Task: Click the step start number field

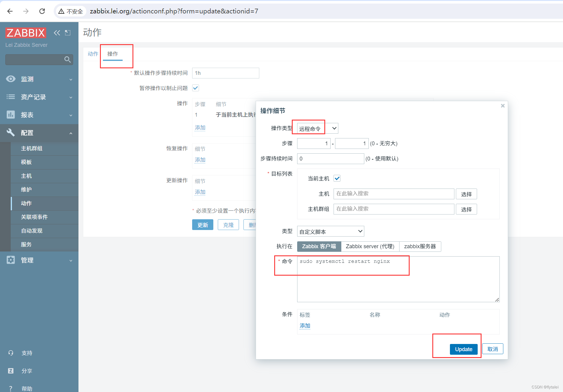Action: tap(314, 143)
